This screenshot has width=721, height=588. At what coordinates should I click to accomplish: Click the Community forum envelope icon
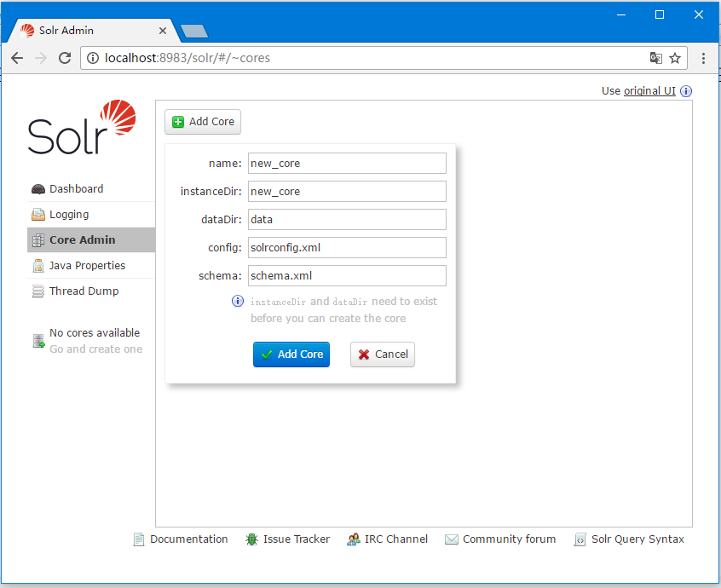[x=452, y=539]
